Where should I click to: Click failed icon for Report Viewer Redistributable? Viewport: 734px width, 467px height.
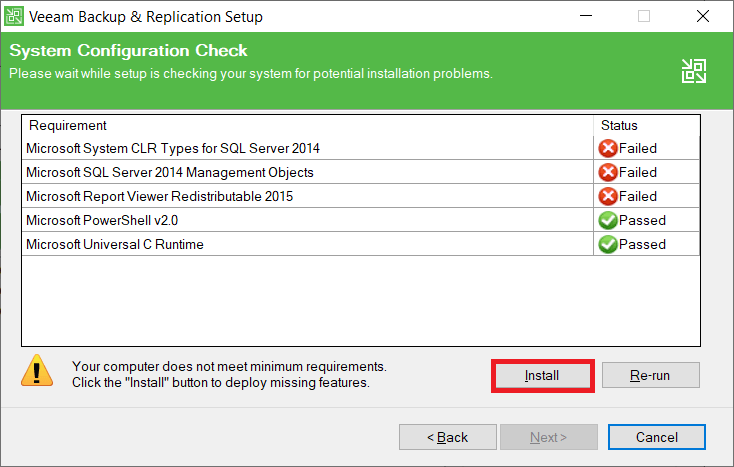coord(607,196)
